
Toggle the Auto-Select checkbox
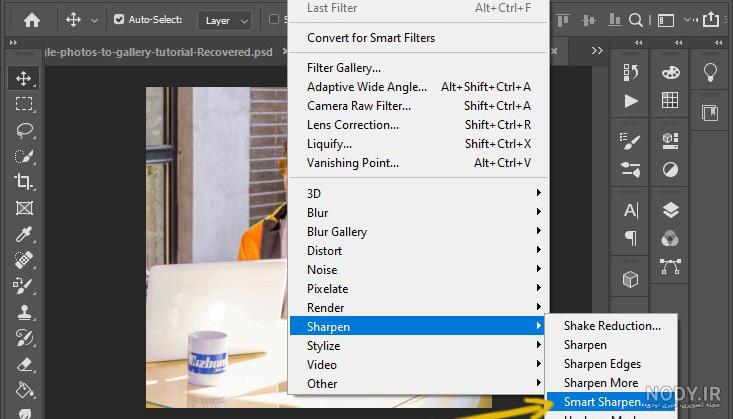(x=119, y=19)
